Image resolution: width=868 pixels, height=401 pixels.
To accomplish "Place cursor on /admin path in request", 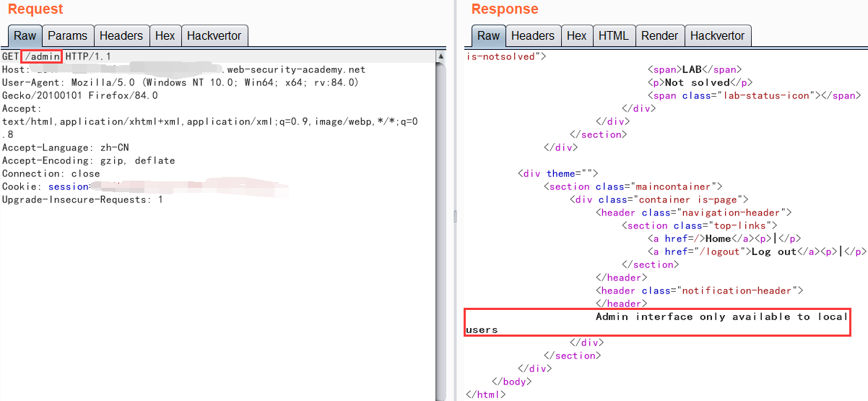I will (x=42, y=56).
